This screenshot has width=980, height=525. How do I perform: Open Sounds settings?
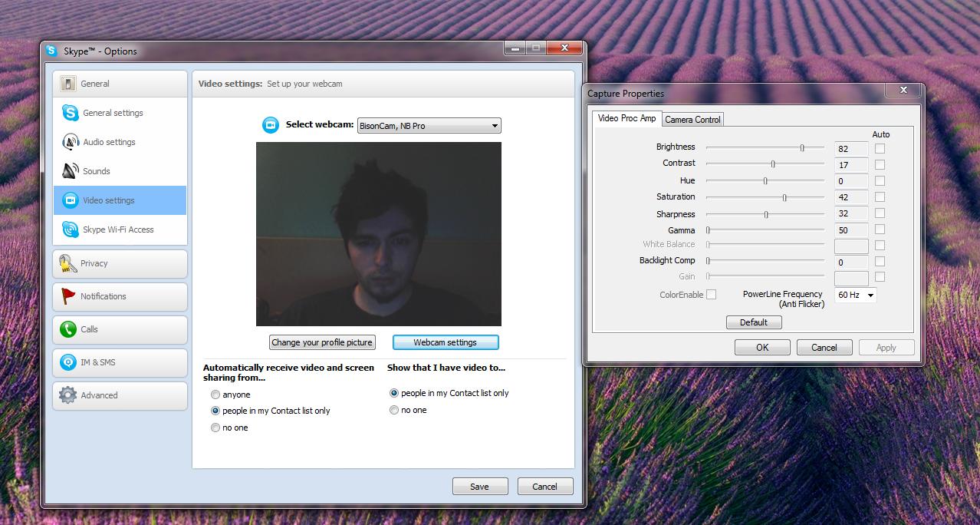click(x=120, y=171)
